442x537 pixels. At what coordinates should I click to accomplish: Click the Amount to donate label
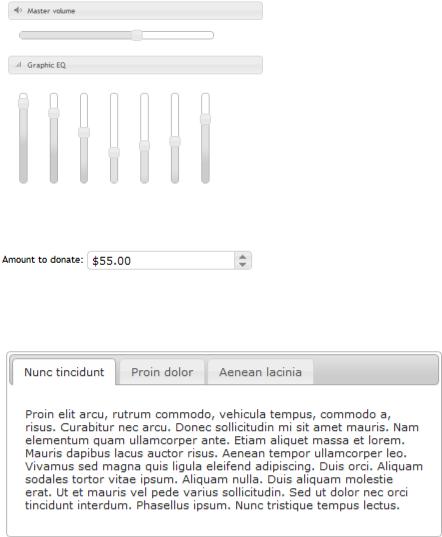[x=43, y=260]
